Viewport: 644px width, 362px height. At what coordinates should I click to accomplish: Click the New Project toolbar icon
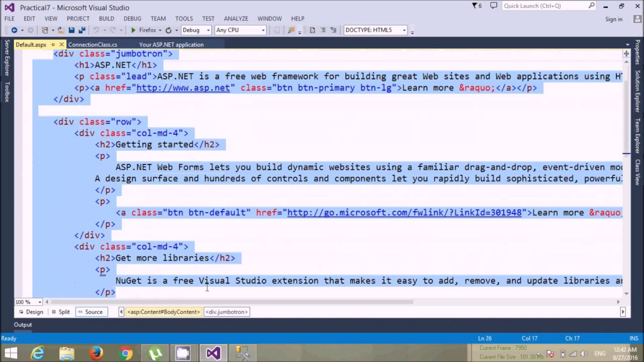coord(45,30)
